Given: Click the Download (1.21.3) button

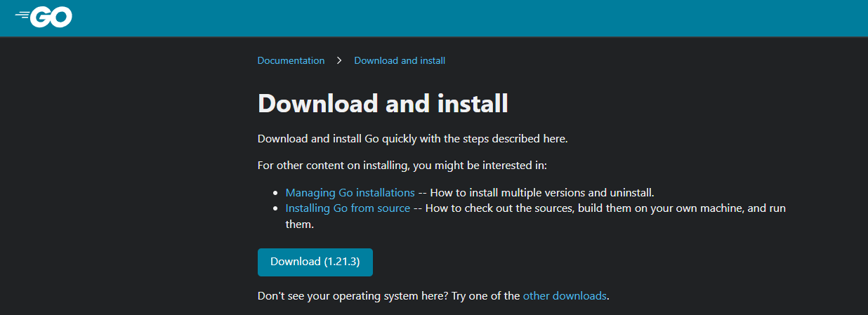Looking at the screenshot, I should 315,262.
